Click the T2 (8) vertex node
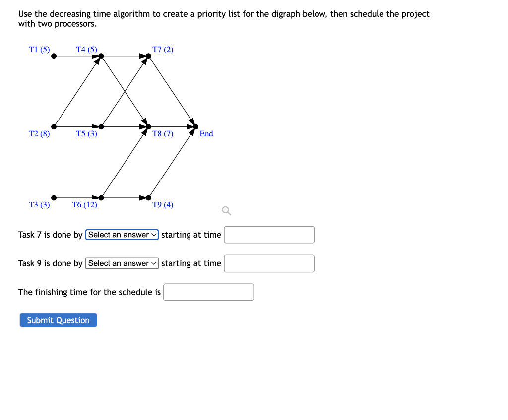 (55, 126)
